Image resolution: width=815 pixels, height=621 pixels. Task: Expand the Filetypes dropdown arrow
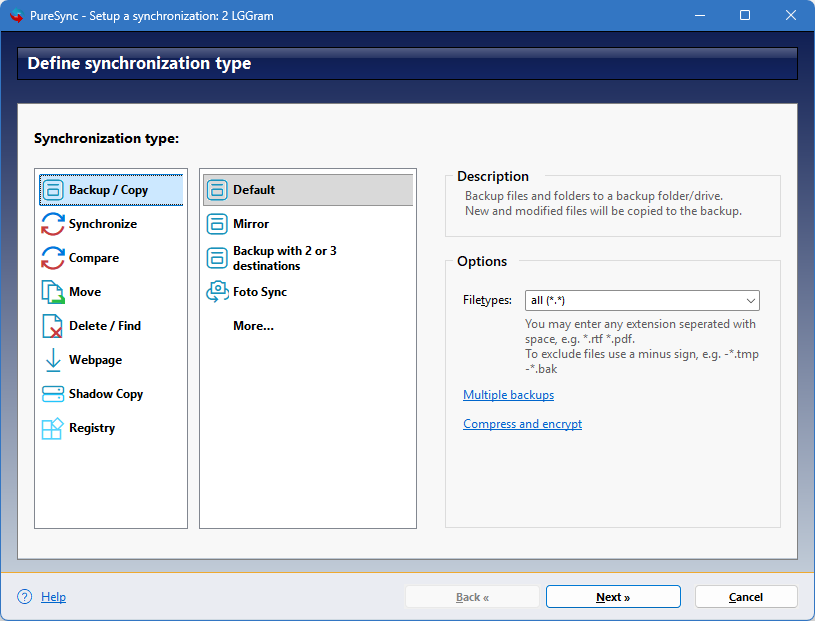point(750,300)
